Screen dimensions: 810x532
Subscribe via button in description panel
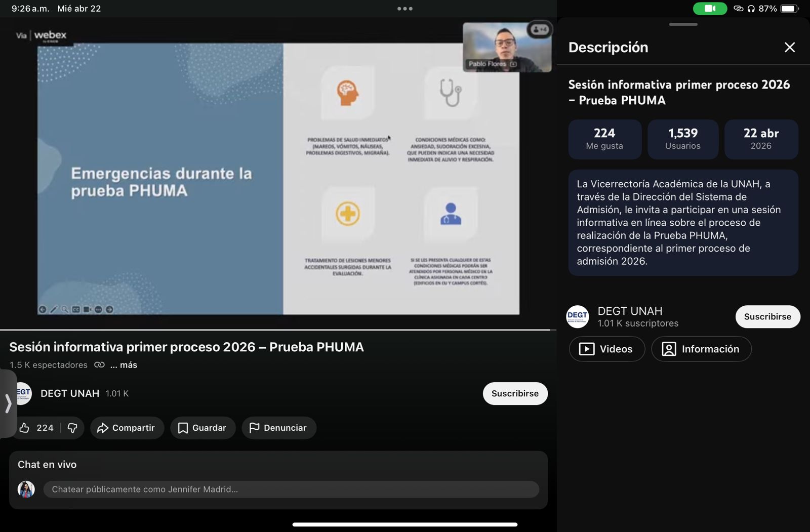click(767, 316)
